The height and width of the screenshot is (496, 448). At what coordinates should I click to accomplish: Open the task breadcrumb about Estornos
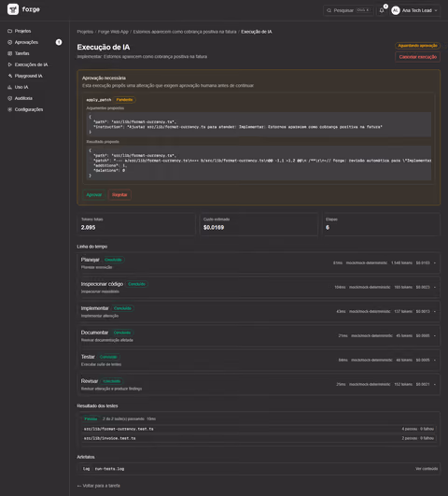coord(185,32)
